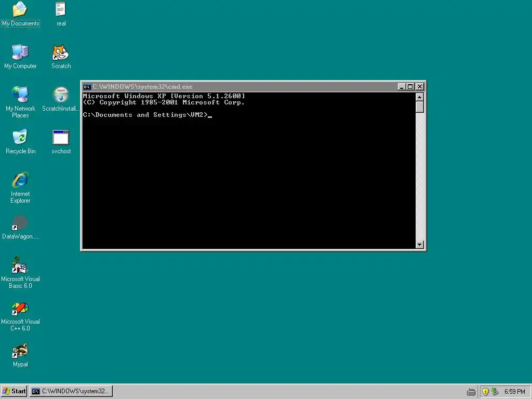Click the Copyright 1985-2001 Microsoft Corp. line
This screenshot has width=532, height=399.
click(x=164, y=102)
